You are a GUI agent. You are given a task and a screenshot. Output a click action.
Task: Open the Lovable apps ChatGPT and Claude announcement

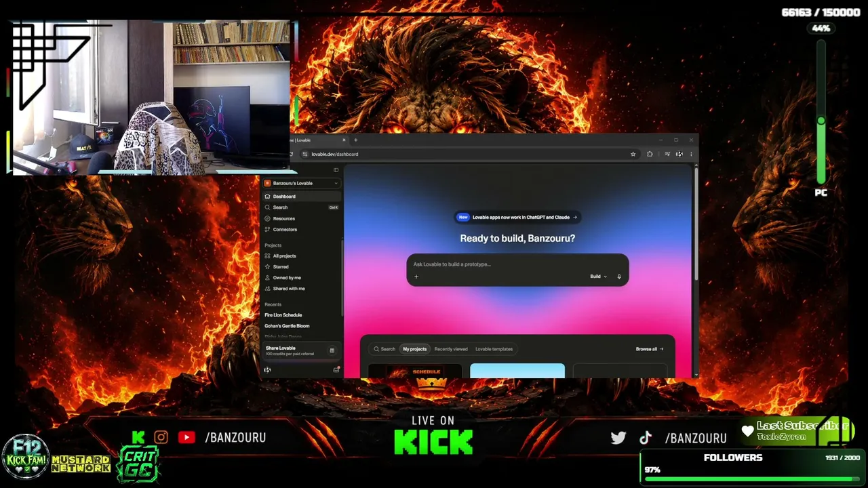(517, 218)
